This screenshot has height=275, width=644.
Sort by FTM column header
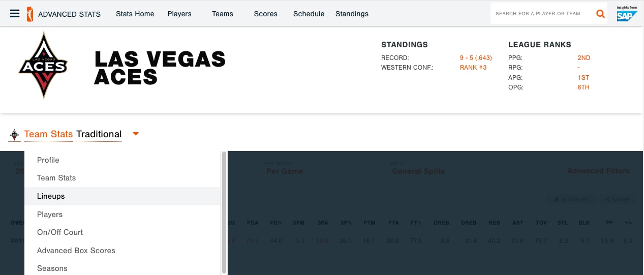[369, 223]
